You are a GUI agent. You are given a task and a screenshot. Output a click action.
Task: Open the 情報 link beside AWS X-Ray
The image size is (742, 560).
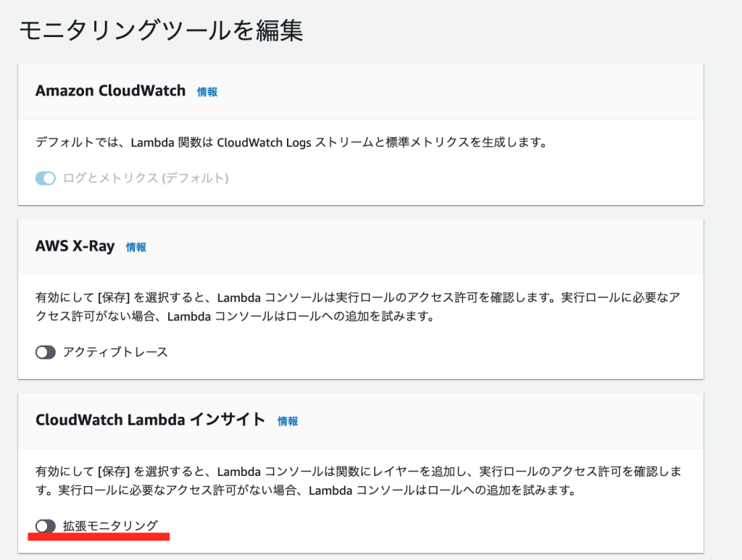tap(136, 246)
